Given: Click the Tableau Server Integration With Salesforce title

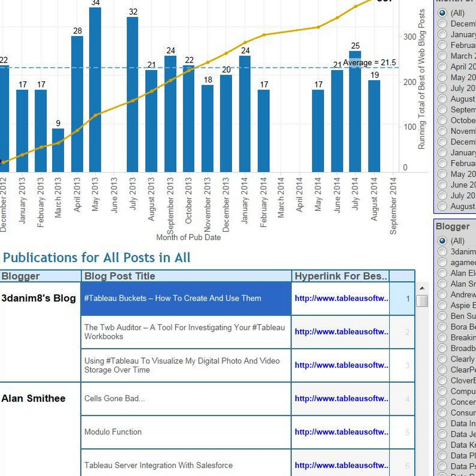Looking at the screenshot, I should click(158, 465).
